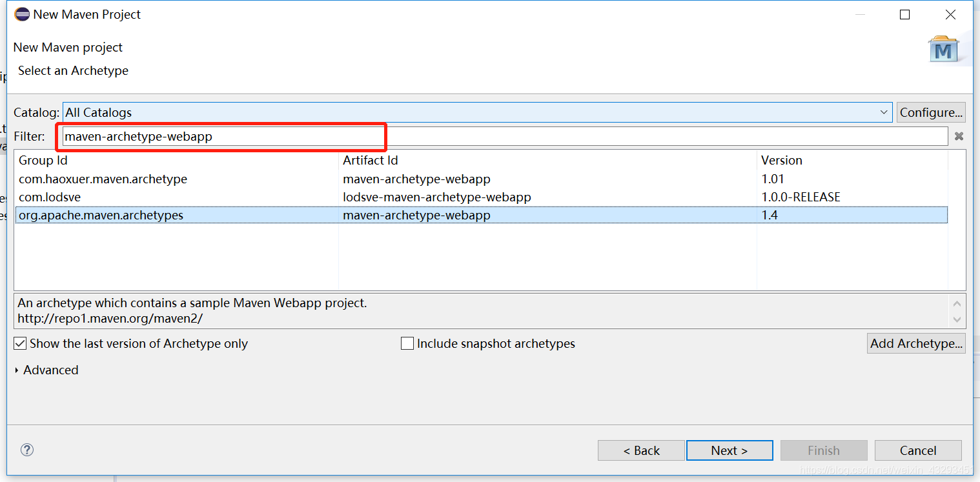Viewport: 980px width, 482px height.
Task: Sort by Artifact Id column header
Action: coord(547,160)
